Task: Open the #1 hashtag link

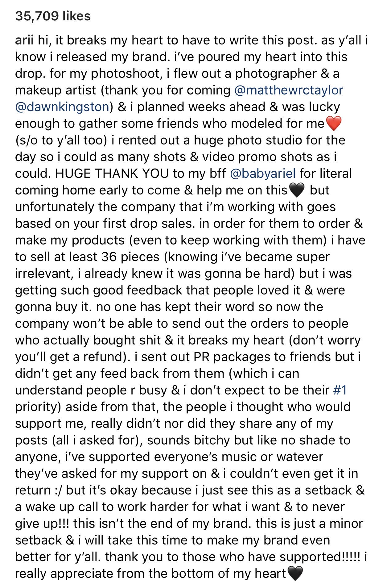Action: (340, 390)
